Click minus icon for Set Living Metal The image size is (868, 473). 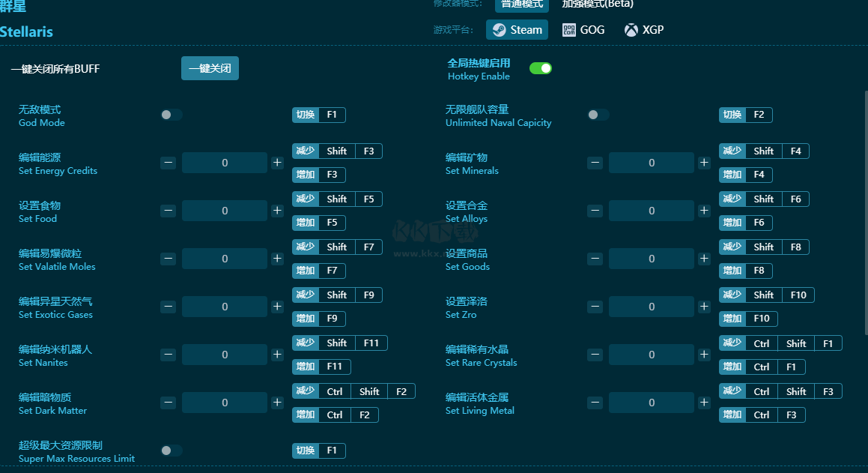click(x=595, y=403)
